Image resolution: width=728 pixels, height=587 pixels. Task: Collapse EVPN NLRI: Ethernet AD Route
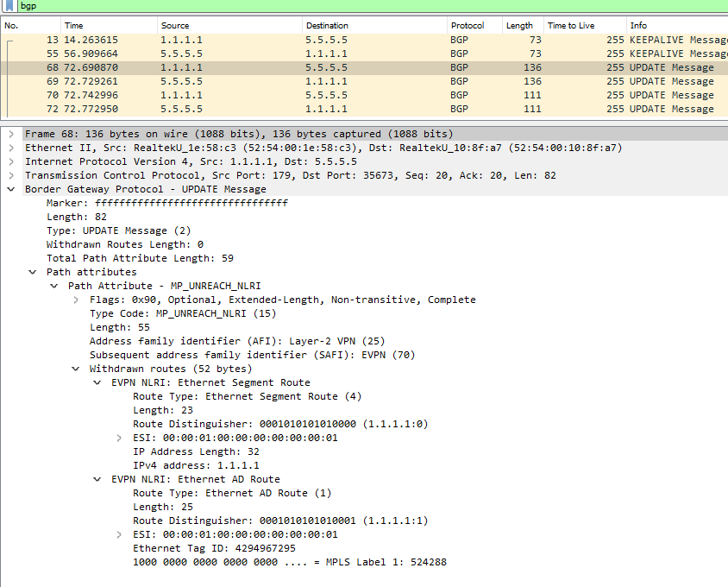[x=97, y=479]
